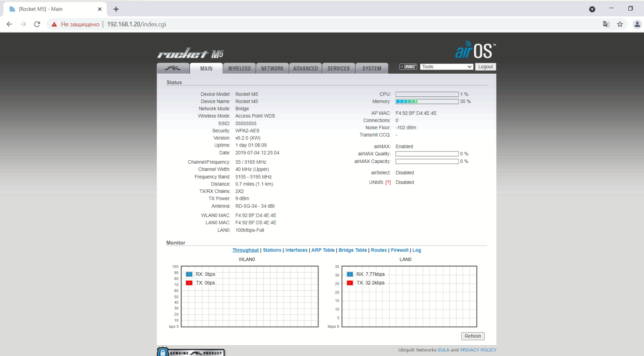Click the Refresh button
The height and width of the screenshot is (356, 644).
[x=473, y=336]
